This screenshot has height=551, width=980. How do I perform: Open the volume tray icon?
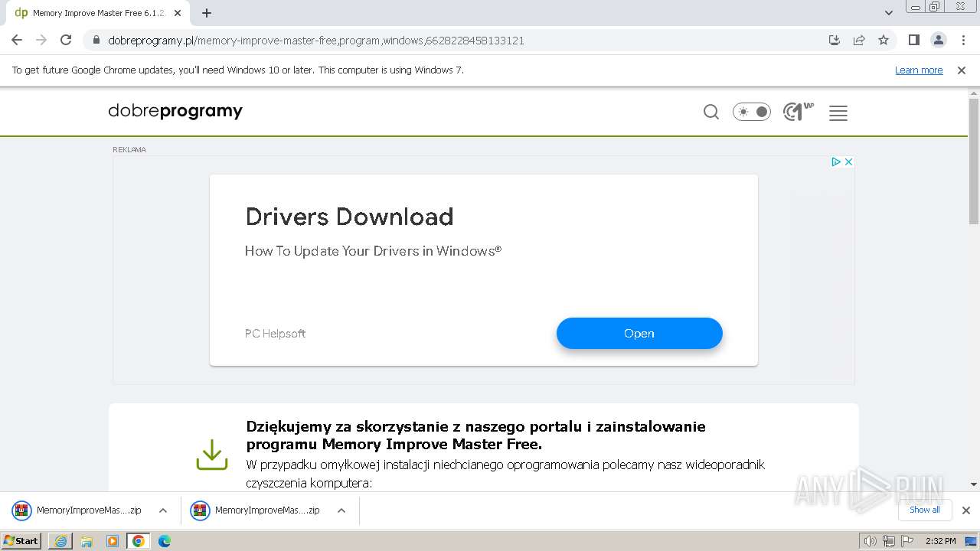pos(871,541)
